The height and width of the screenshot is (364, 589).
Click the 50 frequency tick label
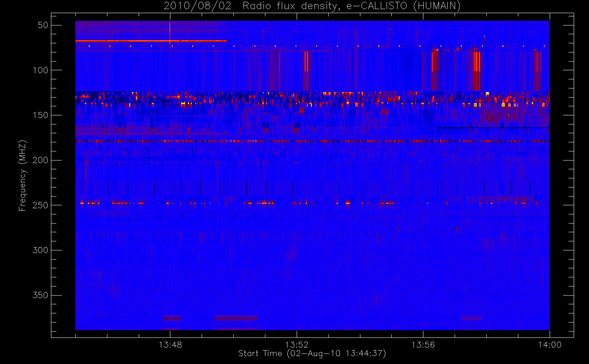pyautogui.click(x=43, y=25)
